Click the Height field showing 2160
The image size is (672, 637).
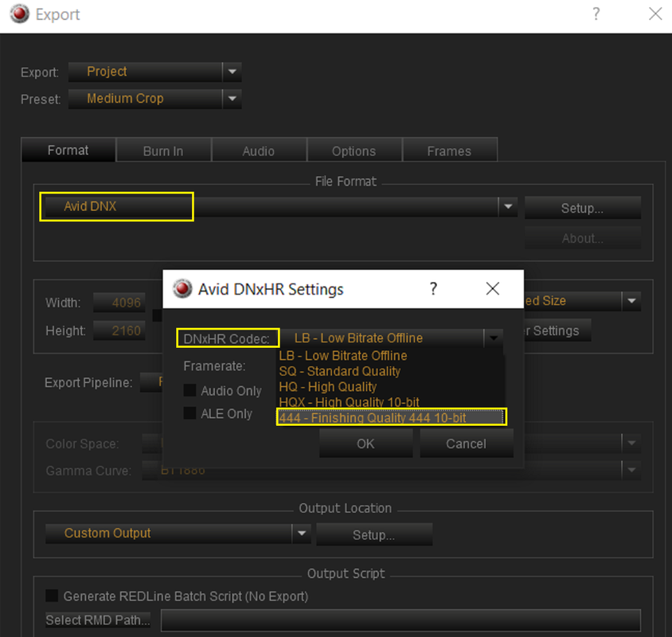[x=119, y=330]
